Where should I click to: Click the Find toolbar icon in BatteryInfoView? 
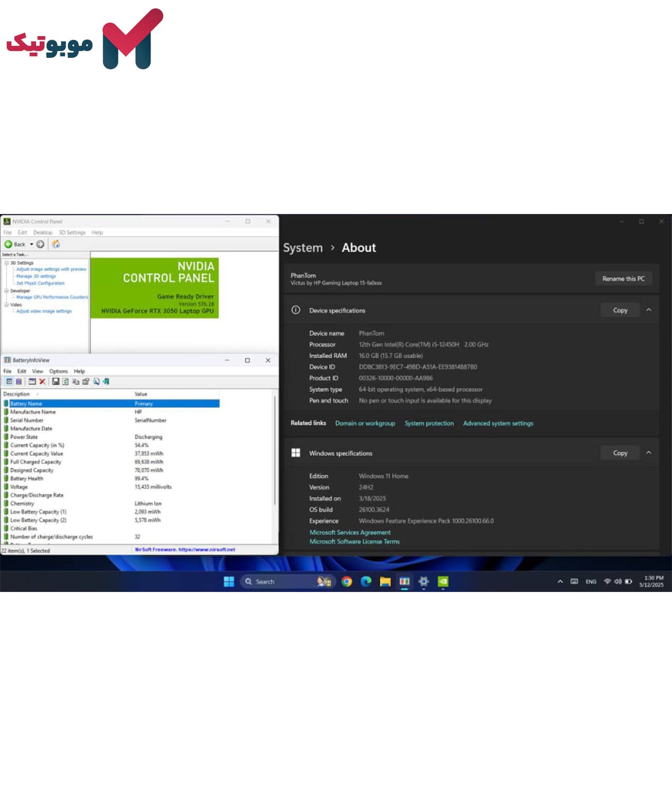[x=96, y=382]
